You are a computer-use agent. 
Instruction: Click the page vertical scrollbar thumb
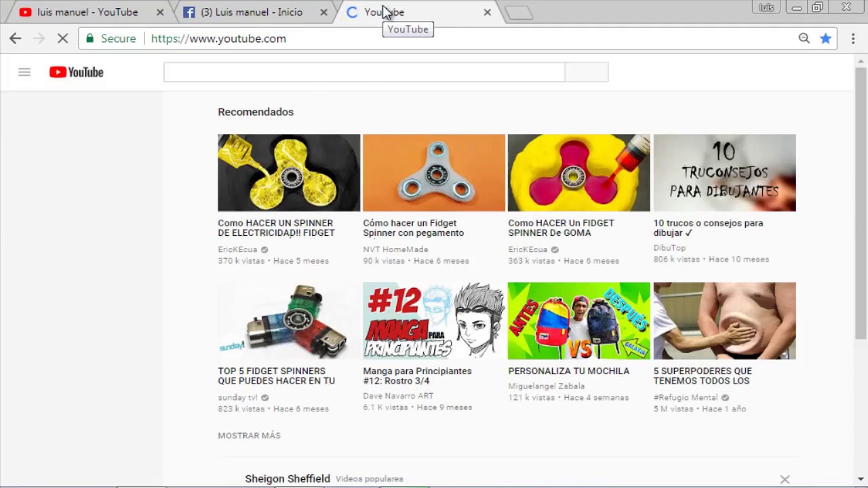click(x=861, y=203)
